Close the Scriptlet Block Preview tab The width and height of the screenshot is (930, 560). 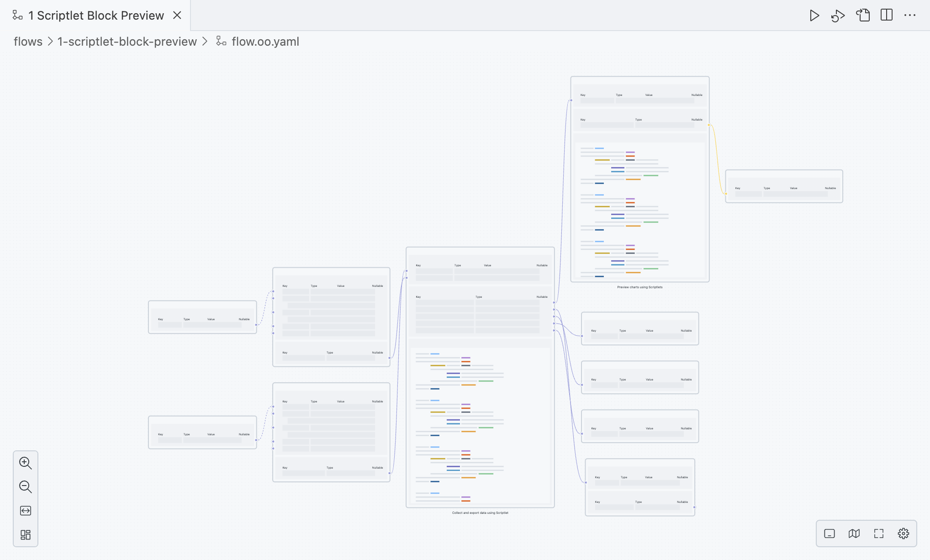coord(177,16)
